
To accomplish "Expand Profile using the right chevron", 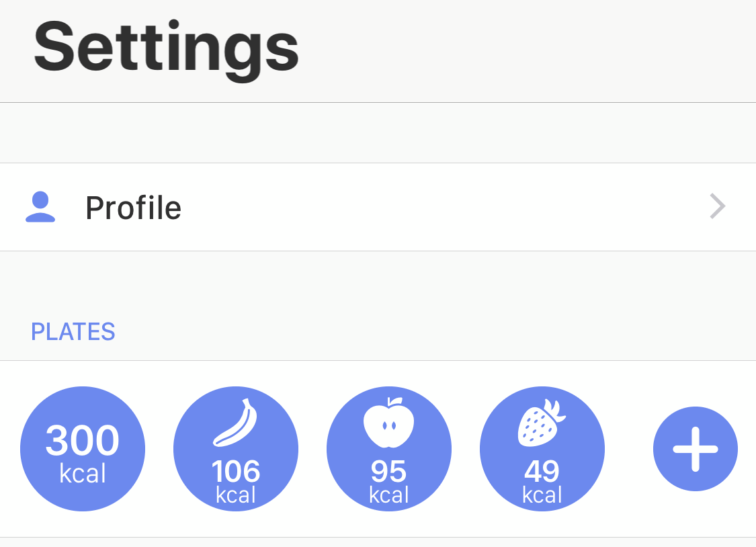I will [718, 206].
